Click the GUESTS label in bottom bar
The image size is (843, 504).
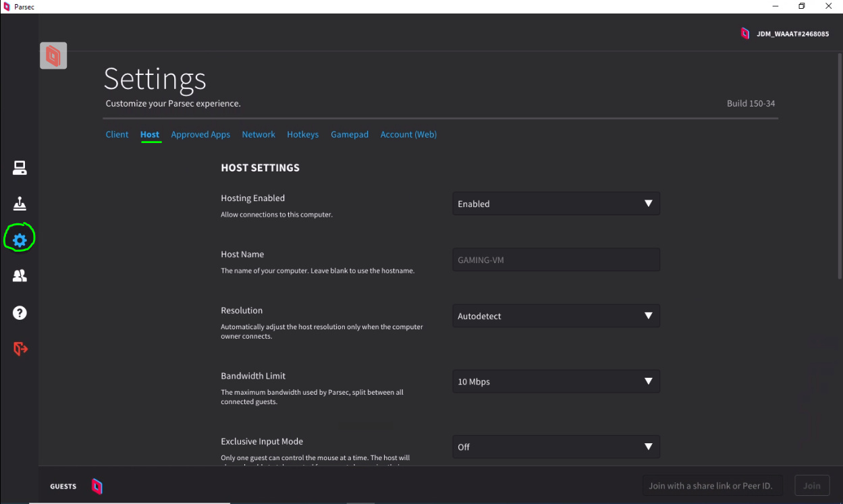point(63,486)
